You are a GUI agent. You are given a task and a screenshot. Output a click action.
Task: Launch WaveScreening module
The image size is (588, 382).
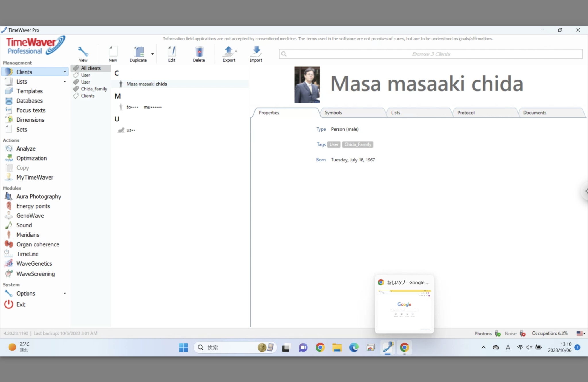[35, 274]
